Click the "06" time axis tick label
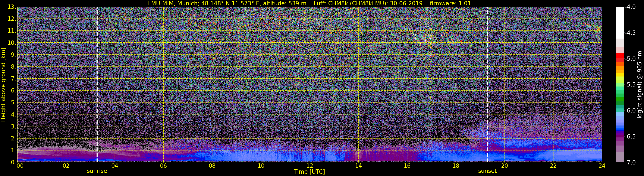Viewport: 644px width, 176px height. click(x=163, y=166)
